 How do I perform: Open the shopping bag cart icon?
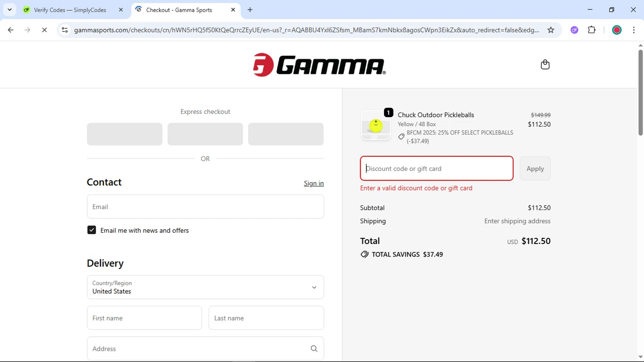tap(545, 64)
